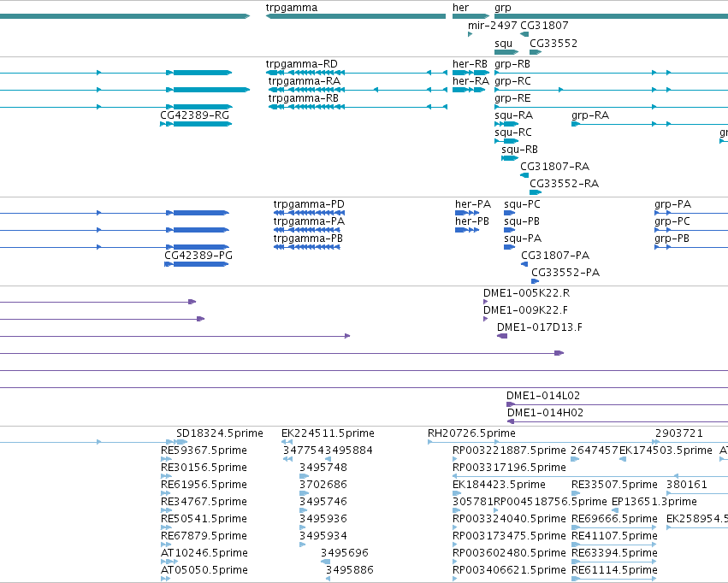Select the CG33552 gene label
This screenshot has width=728, height=583.
553,44
